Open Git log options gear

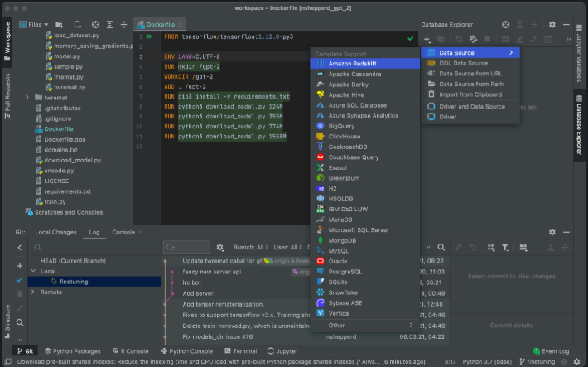219,248
